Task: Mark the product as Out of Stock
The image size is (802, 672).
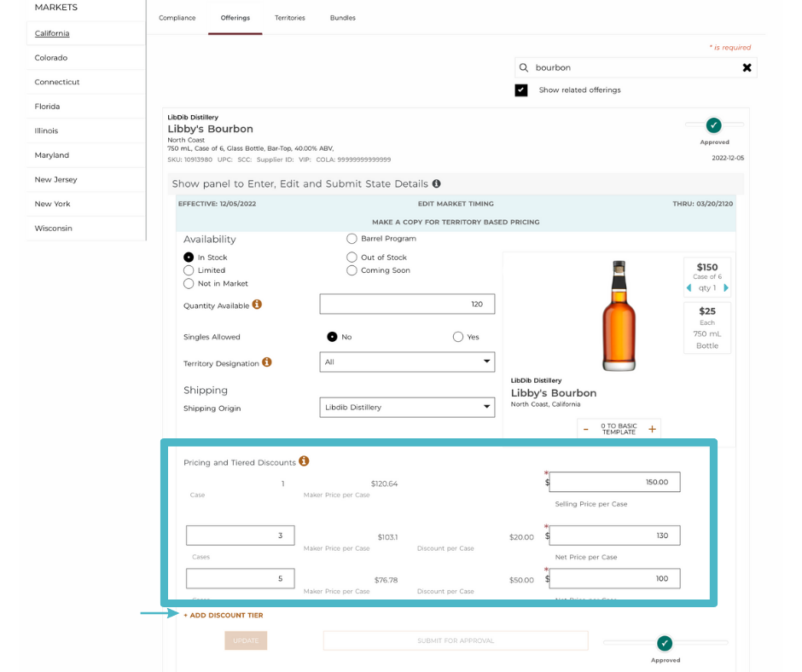Action: (352, 258)
